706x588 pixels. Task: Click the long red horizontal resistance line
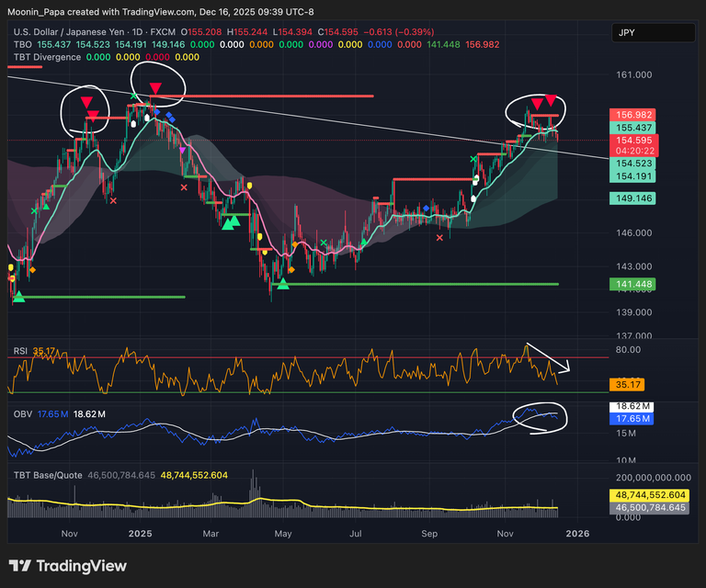point(276,96)
